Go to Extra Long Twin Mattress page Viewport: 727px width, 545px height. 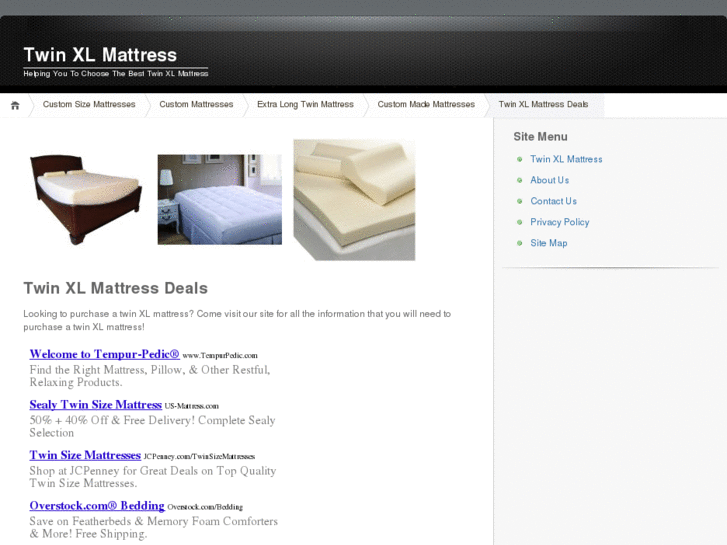[x=305, y=104]
